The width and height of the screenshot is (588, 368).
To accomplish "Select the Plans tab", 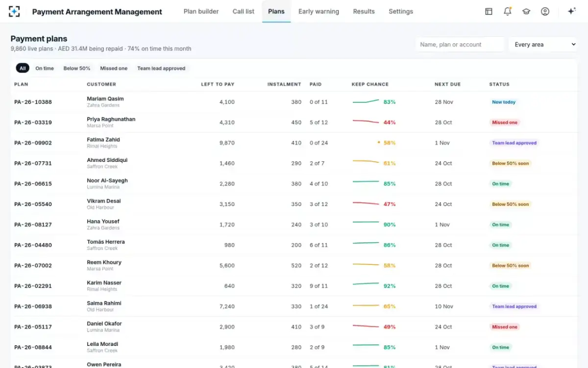I will [276, 11].
